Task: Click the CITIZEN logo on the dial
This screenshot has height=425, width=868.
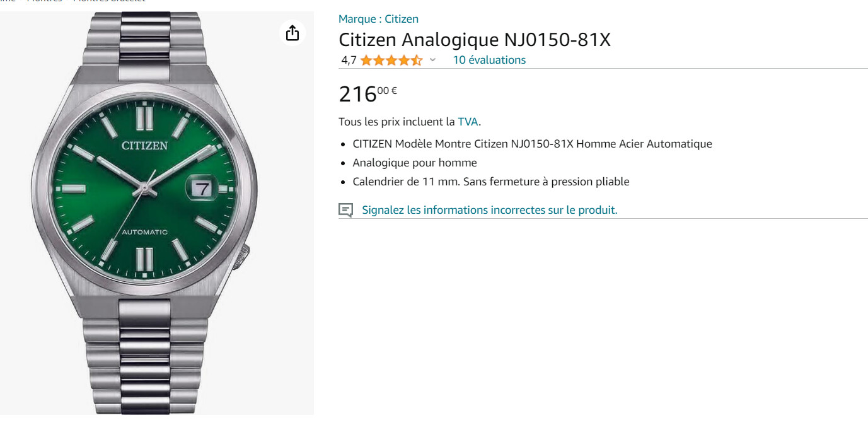Action: point(144,146)
